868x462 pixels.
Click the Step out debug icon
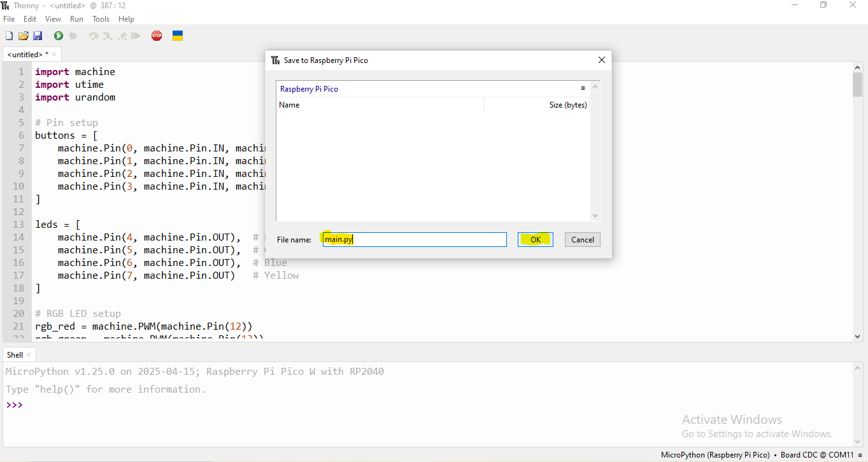(122, 36)
